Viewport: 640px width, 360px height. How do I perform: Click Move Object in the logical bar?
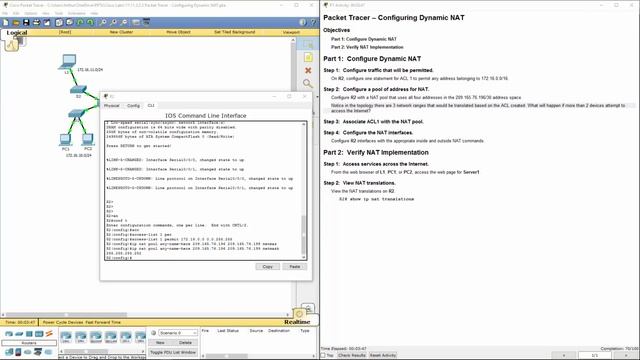point(178,32)
